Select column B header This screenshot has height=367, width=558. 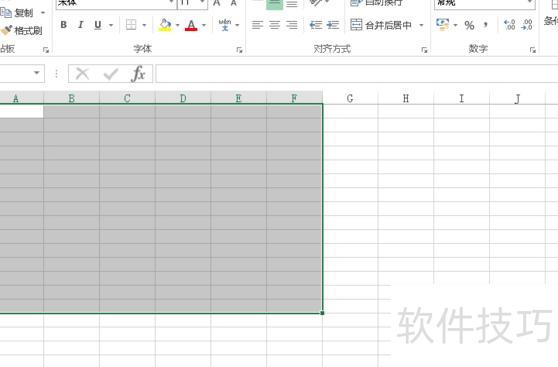tap(72, 98)
